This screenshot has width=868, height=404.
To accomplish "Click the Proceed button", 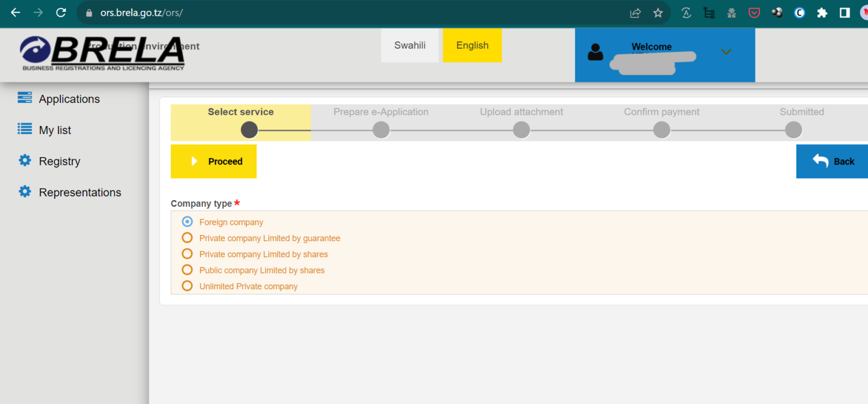I will [x=214, y=161].
